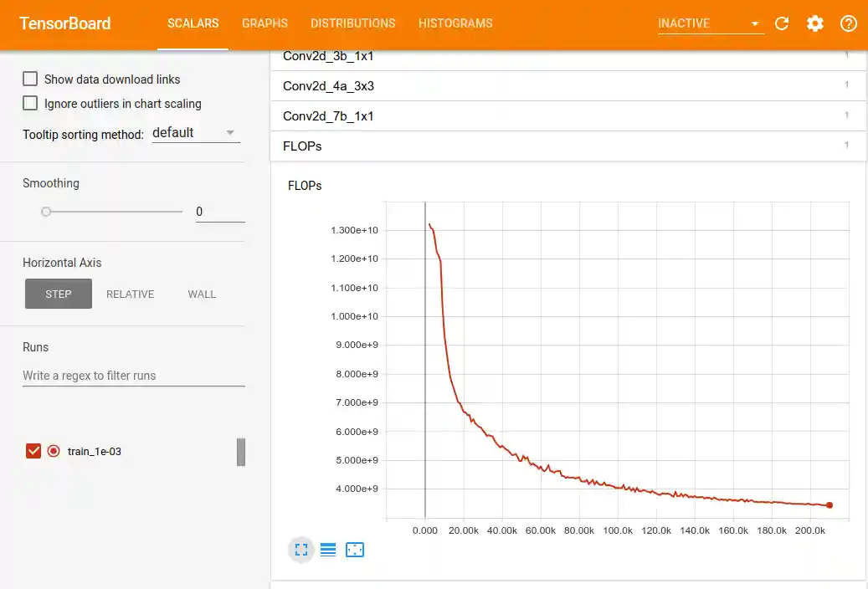Toggle chart expand to full size icon

[x=301, y=550]
